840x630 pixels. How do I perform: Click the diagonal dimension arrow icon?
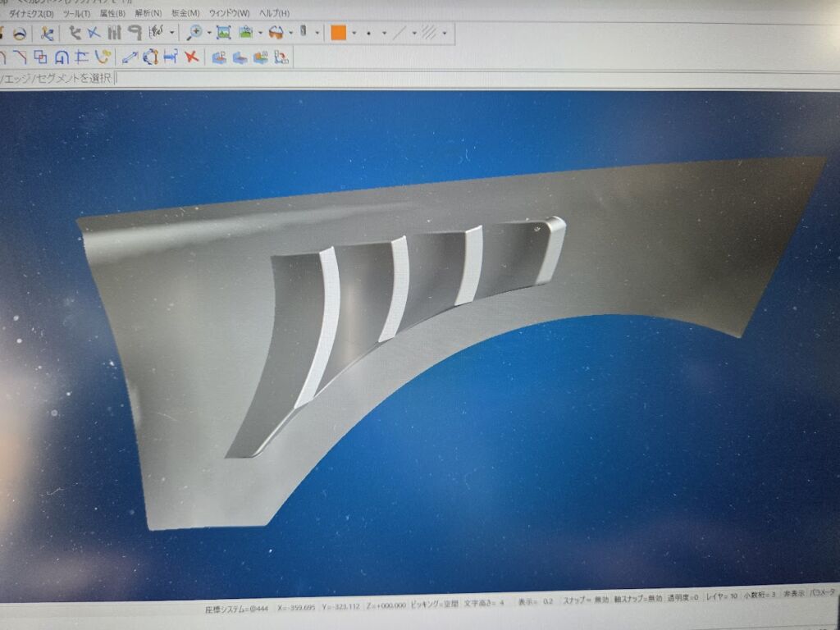pos(129,57)
